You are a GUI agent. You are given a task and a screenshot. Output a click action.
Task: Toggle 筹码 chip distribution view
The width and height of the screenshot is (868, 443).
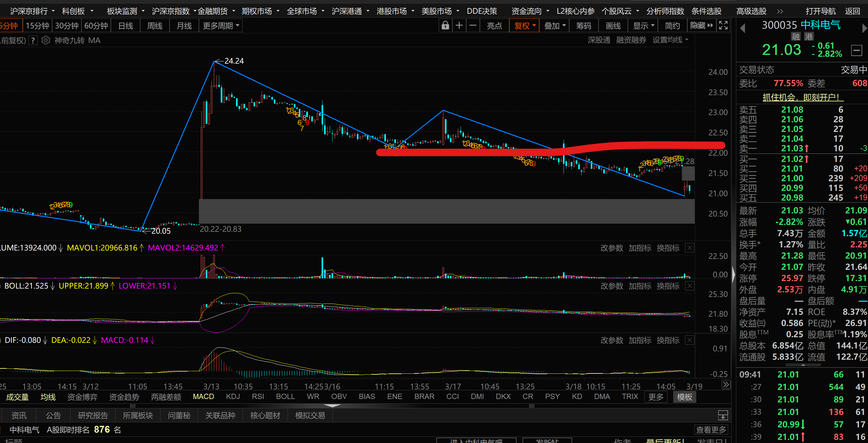583,26
